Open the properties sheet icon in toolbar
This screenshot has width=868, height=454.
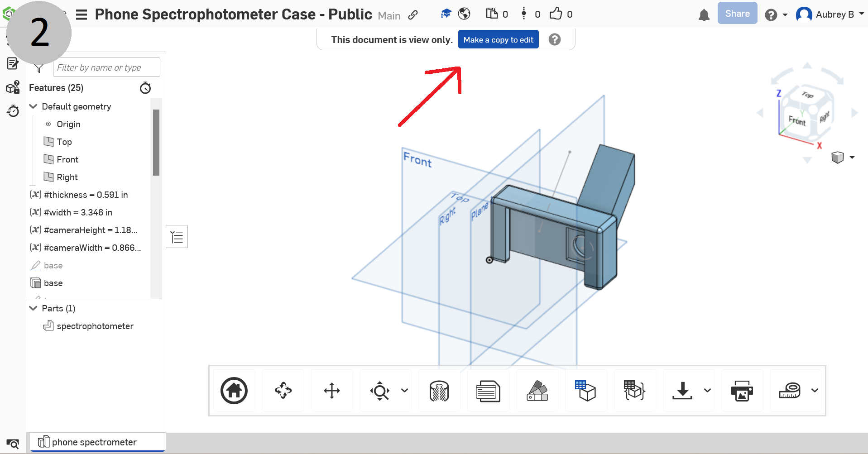(488, 391)
